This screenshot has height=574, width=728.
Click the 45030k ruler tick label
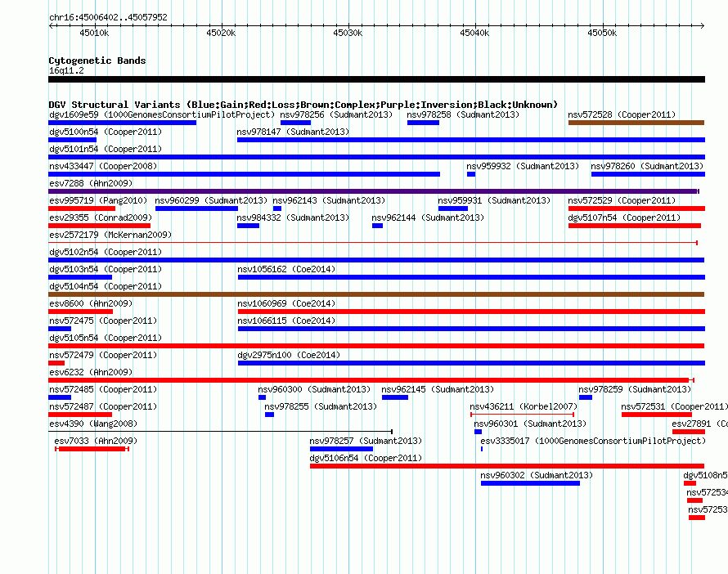(x=348, y=33)
